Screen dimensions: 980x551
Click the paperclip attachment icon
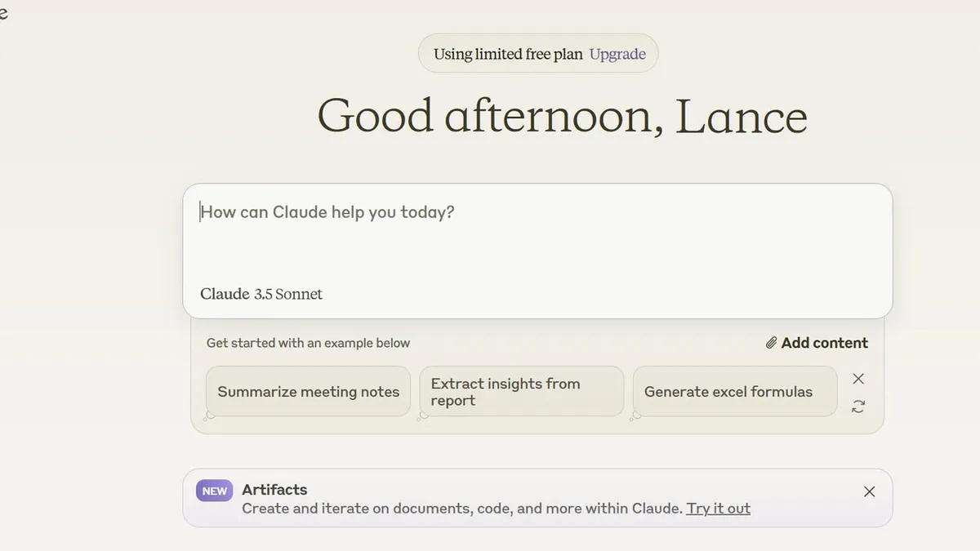tap(771, 343)
